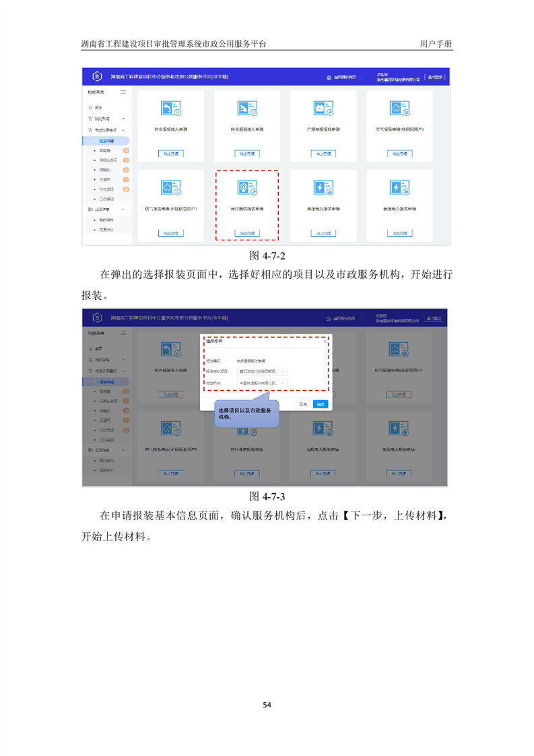This screenshot has width=534, height=756.
Task: Click the 图 4-7-3 figure caption
Action: pyautogui.click(x=267, y=496)
